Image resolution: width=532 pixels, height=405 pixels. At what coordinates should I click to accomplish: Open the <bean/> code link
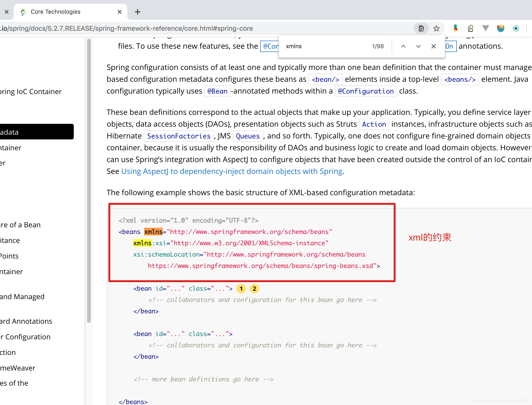[x=325, y=79]
